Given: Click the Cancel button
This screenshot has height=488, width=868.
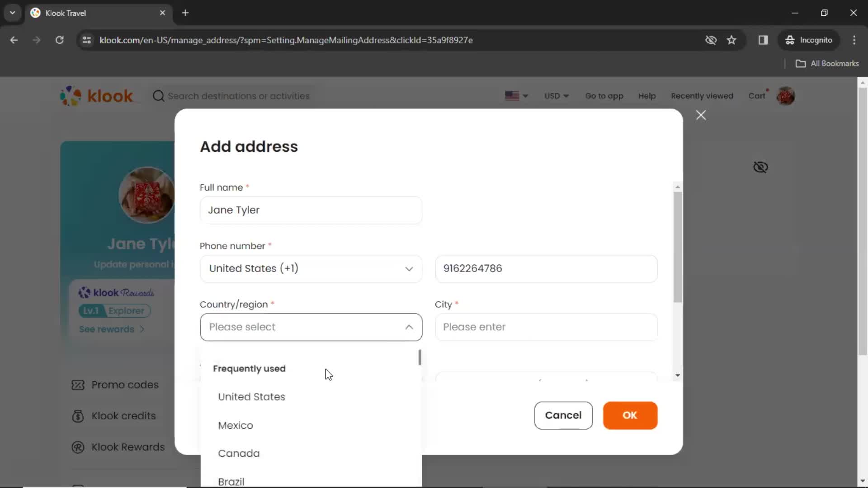Looking at the screenshot, I should point(563,415).
